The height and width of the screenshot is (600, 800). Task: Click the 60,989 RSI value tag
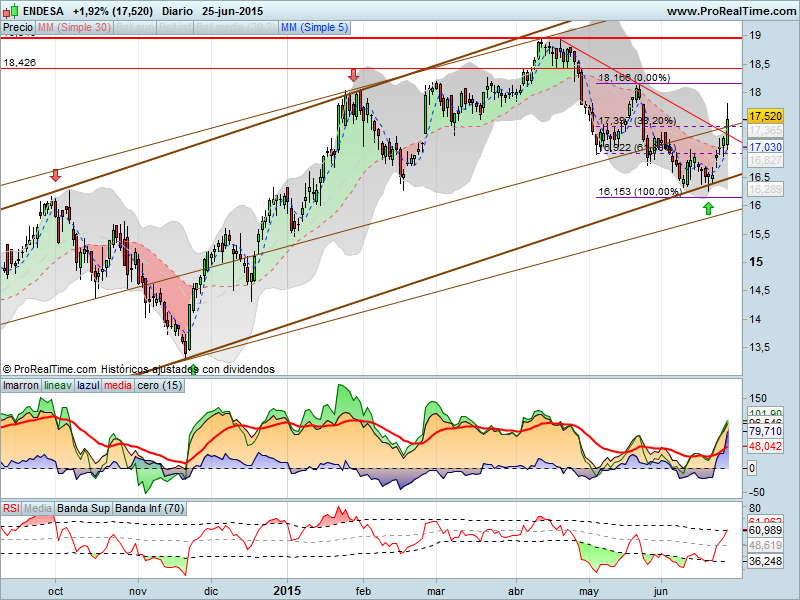[x=765, y=531]
